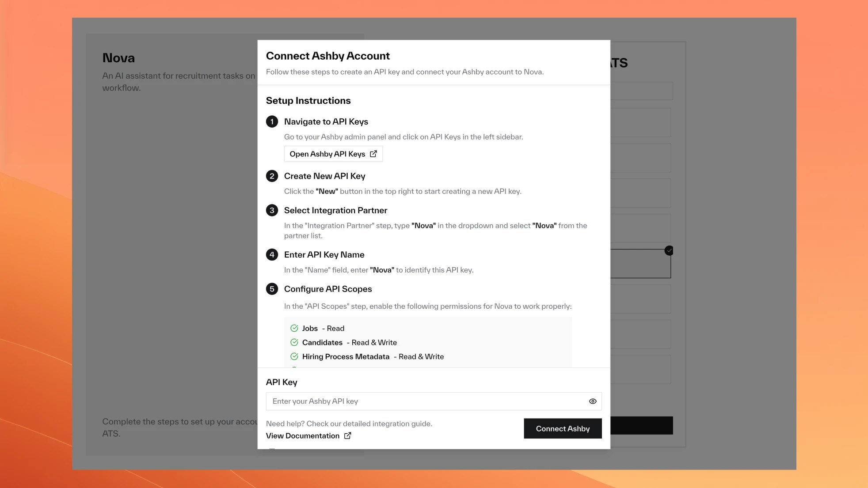Click the Candidates Read & Write scope row
This screenshot has height=488, width=868.
pos(349,342)
